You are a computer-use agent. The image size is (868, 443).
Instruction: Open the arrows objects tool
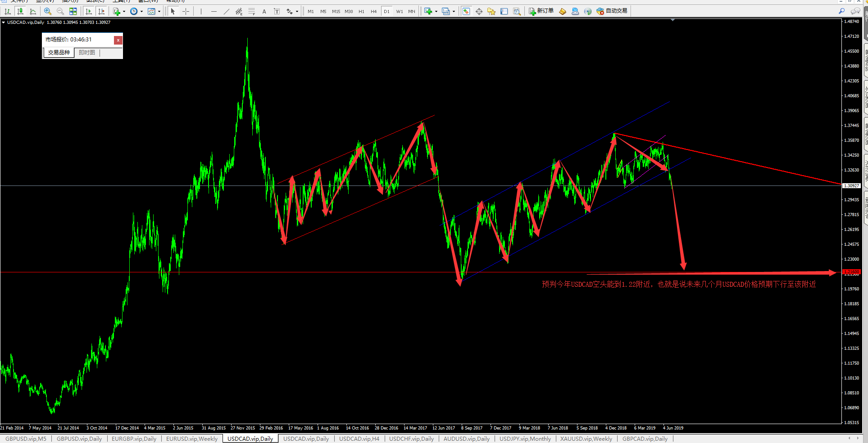pyautogui.click(x=290, y=11)
